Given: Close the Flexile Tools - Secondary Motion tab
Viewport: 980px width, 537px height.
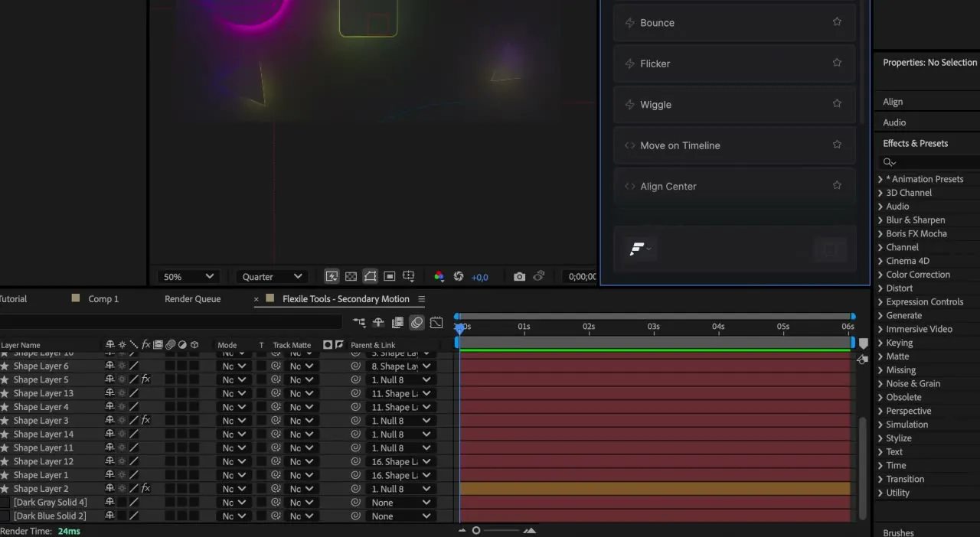Looking at the screenshot, I should click(x=256, y=299).
